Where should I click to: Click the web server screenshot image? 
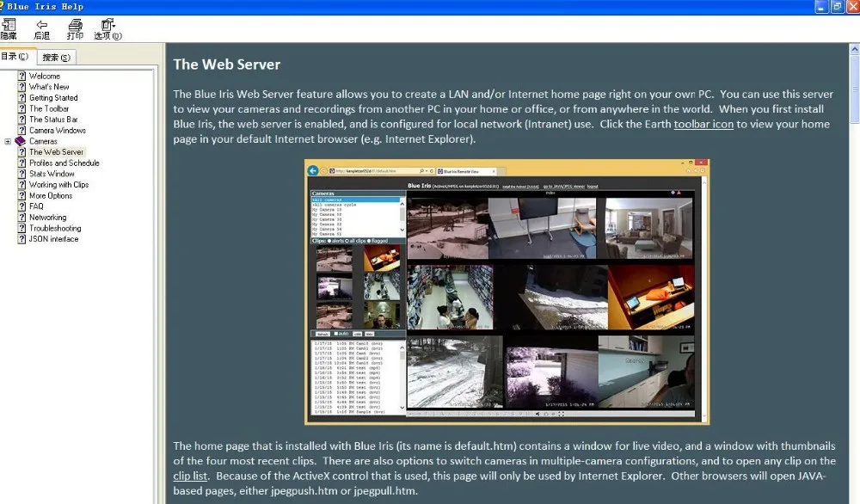507,292
